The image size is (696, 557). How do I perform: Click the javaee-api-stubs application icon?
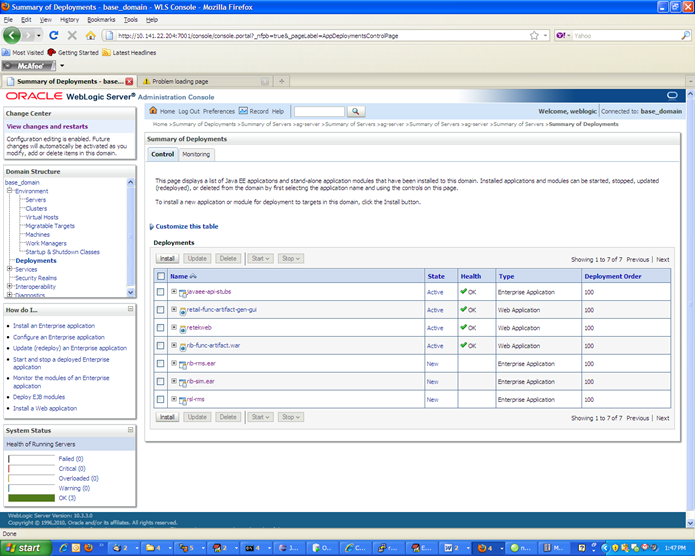182,293
